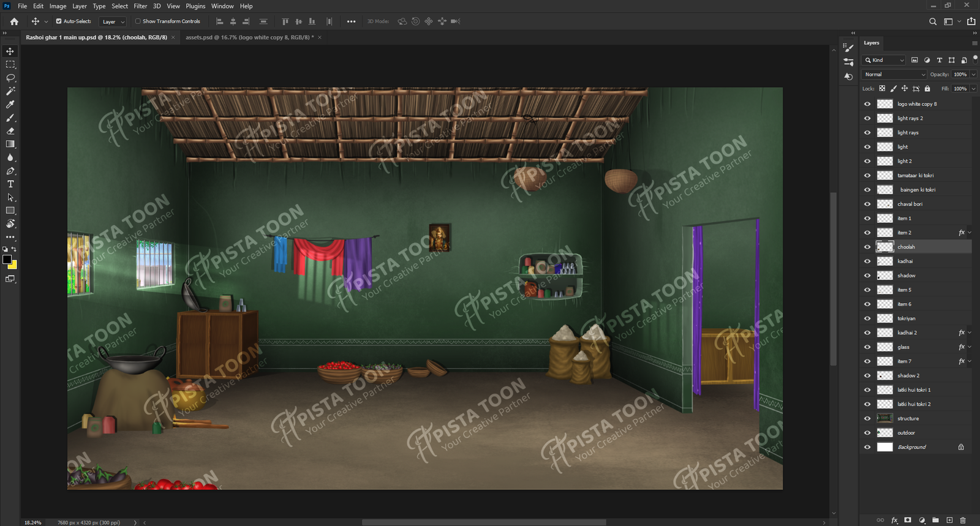Image resolution: width=980 pixels, height=526 pixels.
Task: Expand effects on kadhai 2 layer
Action: pos(970,333)
